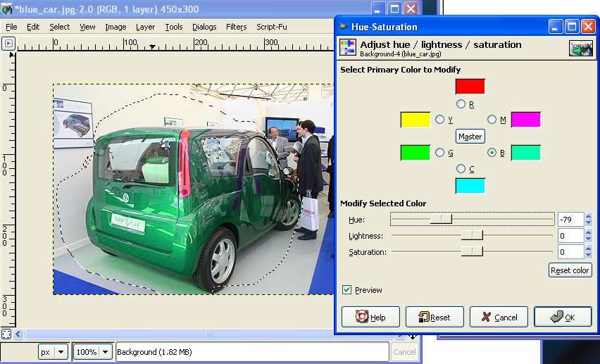Click the blue_car thumbnail in dialog header
This screenshot has width=600, height=364.
[580, 48]
